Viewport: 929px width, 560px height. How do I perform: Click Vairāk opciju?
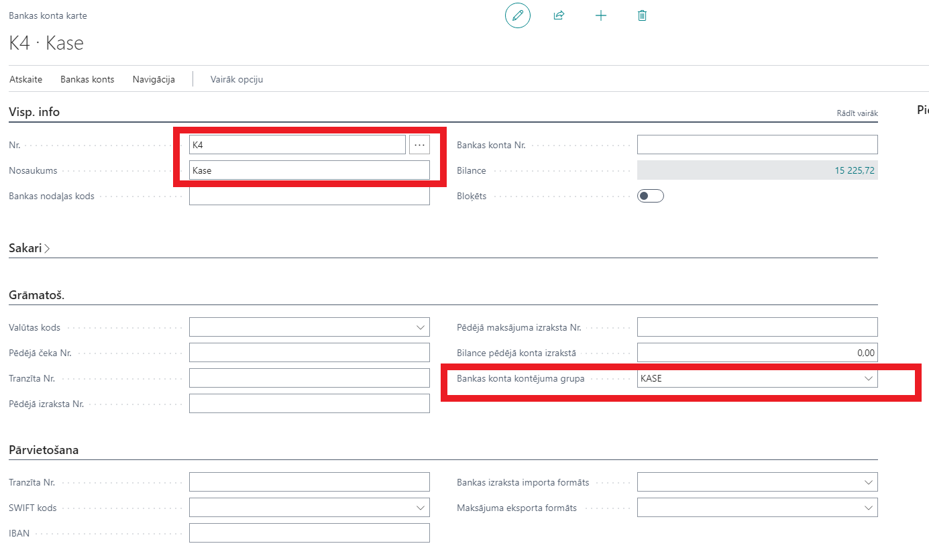tap(237, 79)
